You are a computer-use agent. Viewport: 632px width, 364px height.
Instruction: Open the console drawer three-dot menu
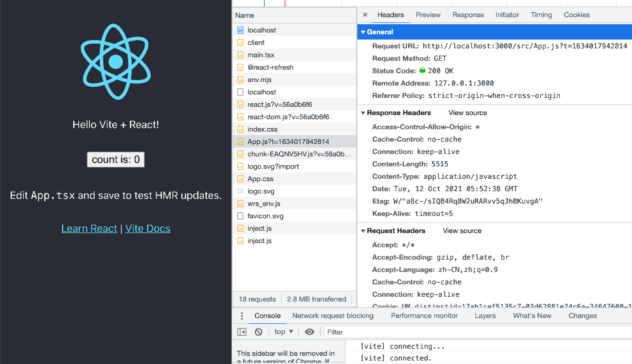pyautogui.click(x=242, y=316)
